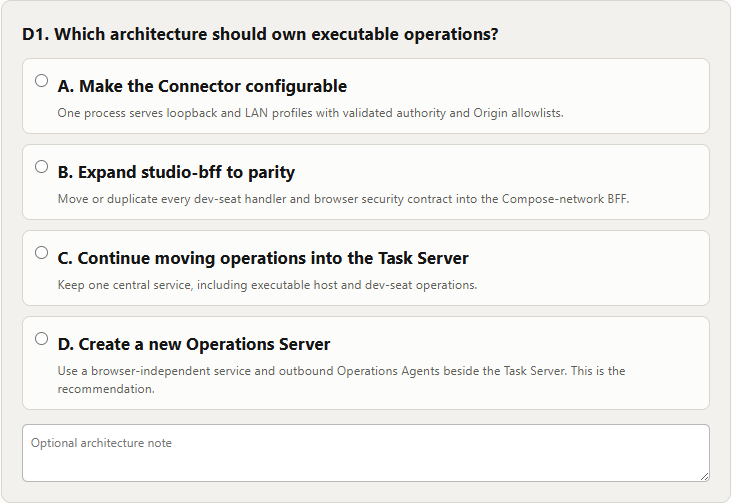
Task: Pick radio for Create a new Operations Server
Action: click(x=42, y=338)
